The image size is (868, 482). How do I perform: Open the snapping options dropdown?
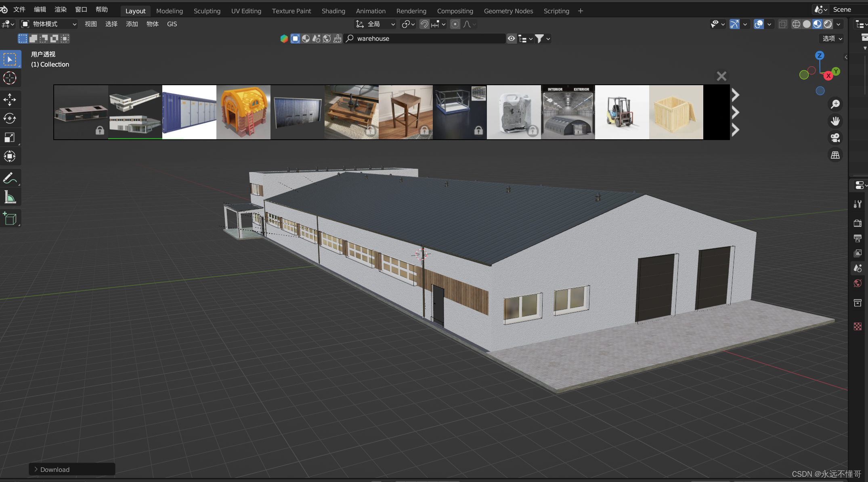438,24
